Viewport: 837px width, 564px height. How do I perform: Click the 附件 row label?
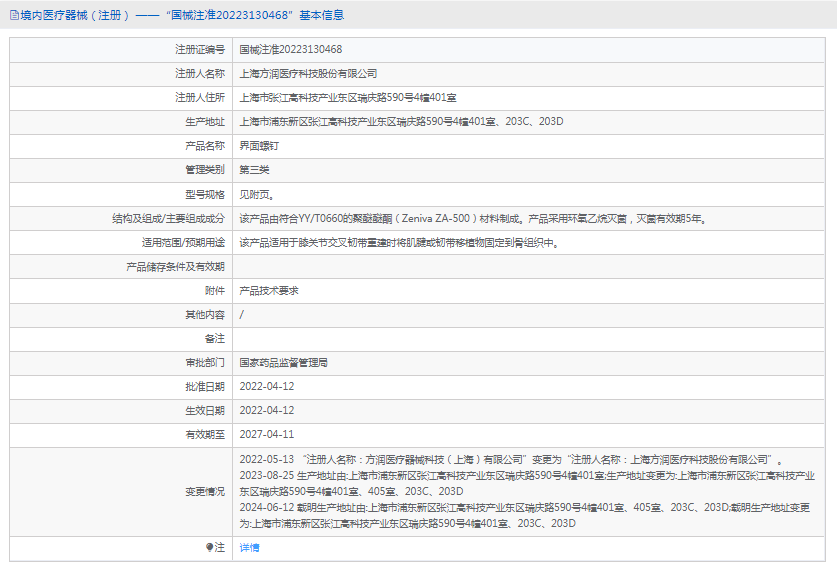(x=215, y=291)
